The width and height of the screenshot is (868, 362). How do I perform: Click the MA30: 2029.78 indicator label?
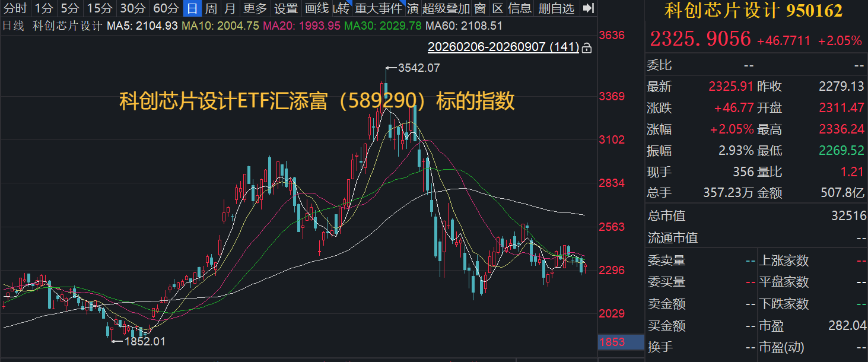tap(383, 26)
